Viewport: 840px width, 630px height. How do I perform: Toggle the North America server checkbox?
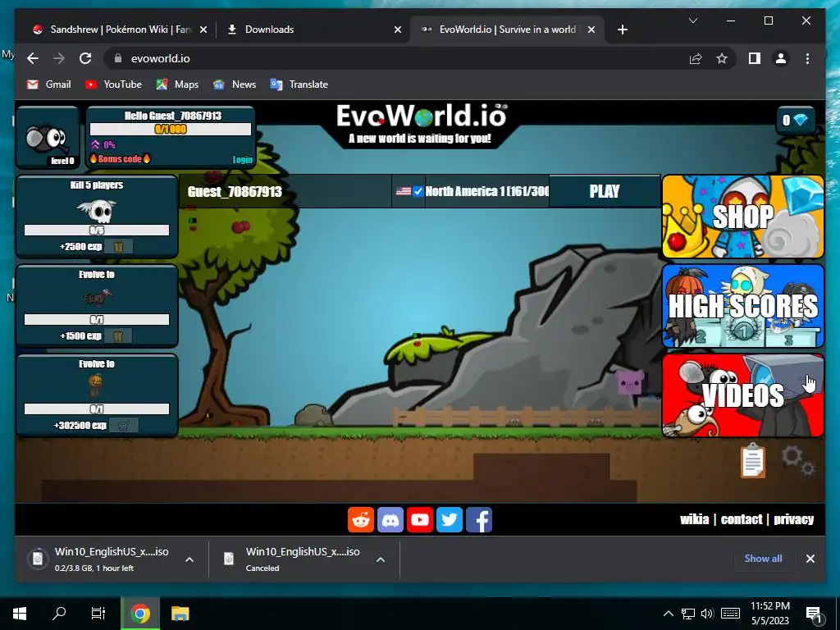418,191
